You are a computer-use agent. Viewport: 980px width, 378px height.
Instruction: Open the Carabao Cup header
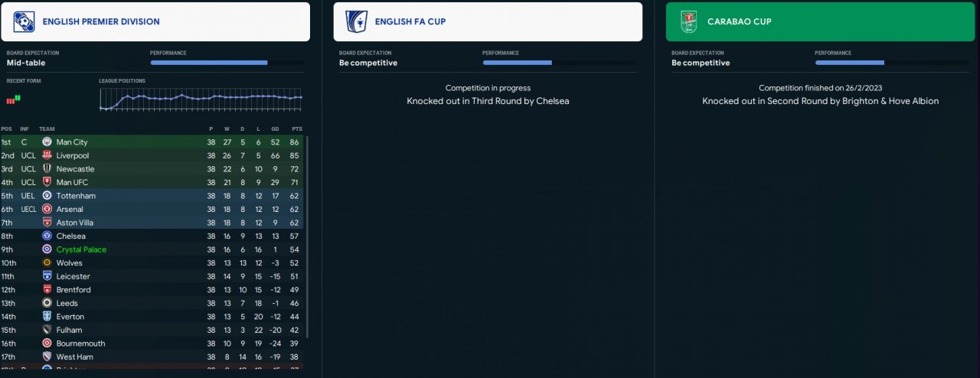click(x=820, y=21)
